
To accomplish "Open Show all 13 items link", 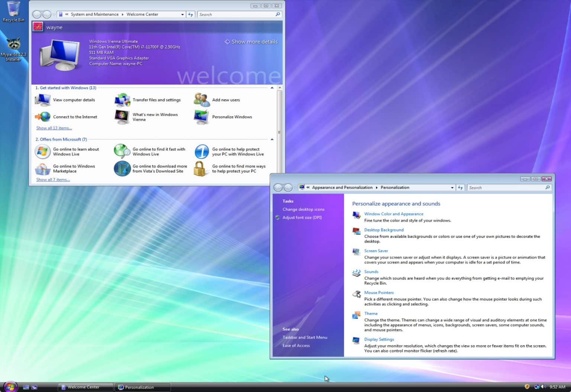I will (54, 128).
